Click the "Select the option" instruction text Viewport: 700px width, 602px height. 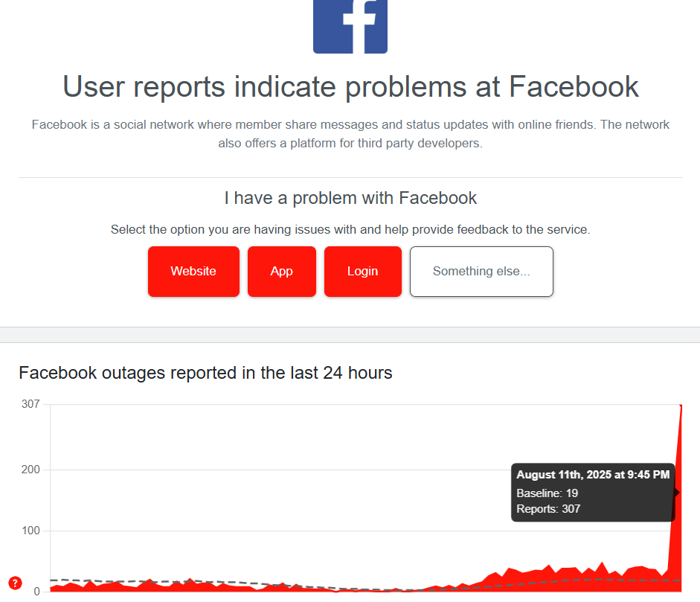[x=350, y=230]
